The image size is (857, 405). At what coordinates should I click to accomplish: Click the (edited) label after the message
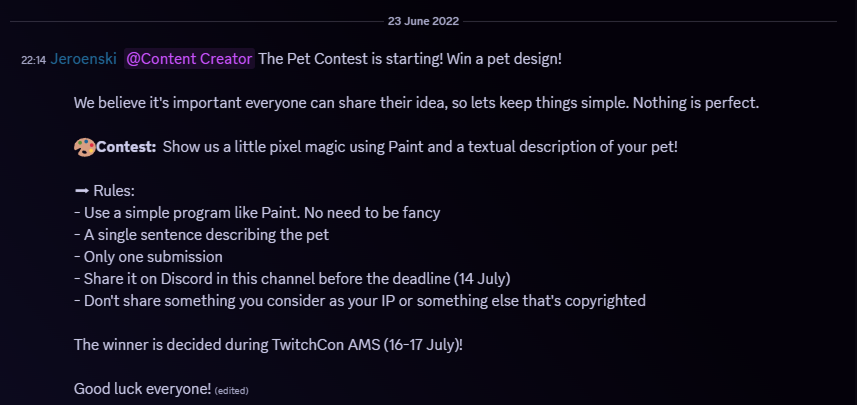coord(231,390)
